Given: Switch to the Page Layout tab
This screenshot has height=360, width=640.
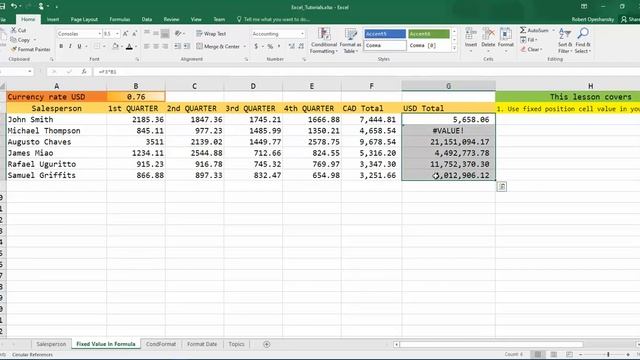Looking at the screenshot, I should (84, 19).
